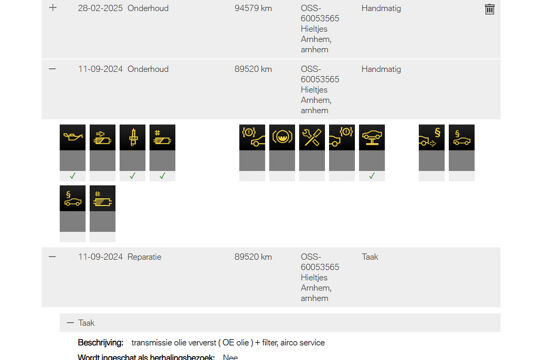Click the transmissie olie ververst description text
This screenshot has height=360, width=540.
pos(228,343)
